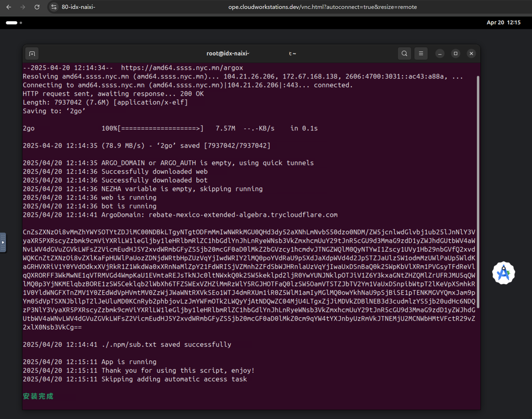Open the Apr 20 12:15 clock menu
The image size is (532, 419).
(503, 23)
